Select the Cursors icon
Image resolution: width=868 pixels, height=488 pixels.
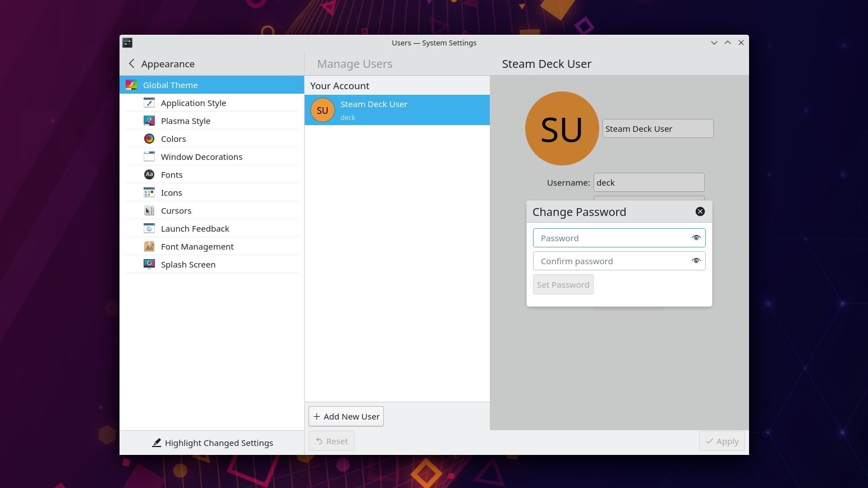click(149, 211)
